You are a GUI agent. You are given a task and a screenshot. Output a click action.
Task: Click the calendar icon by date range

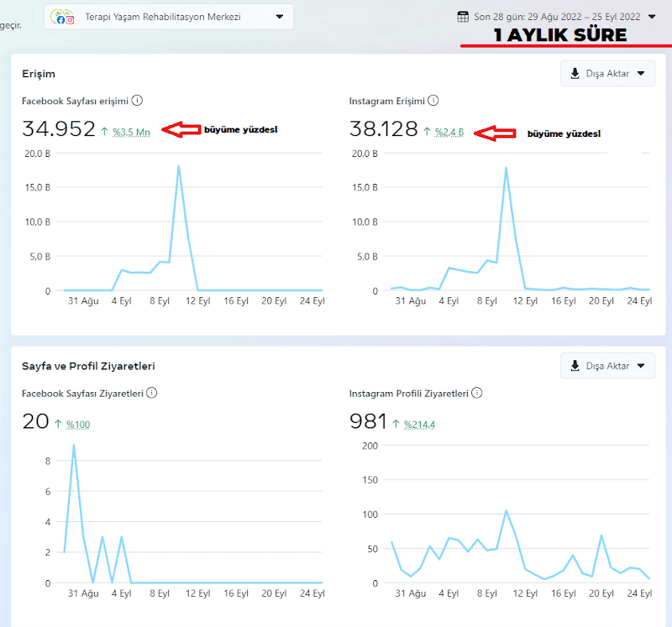[463, 17]
